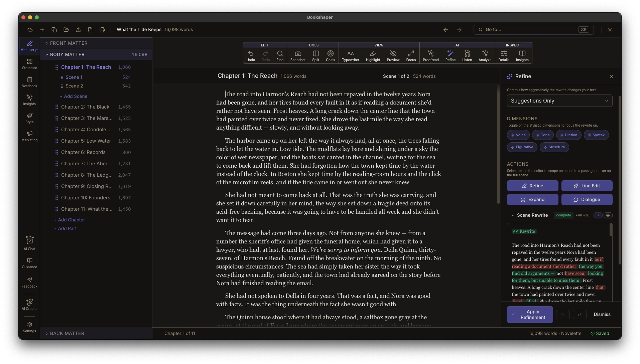Open the Insights sidebar panel
This screenshot has width=640, height=364.
pyautogui.click(x=29, y=100)
